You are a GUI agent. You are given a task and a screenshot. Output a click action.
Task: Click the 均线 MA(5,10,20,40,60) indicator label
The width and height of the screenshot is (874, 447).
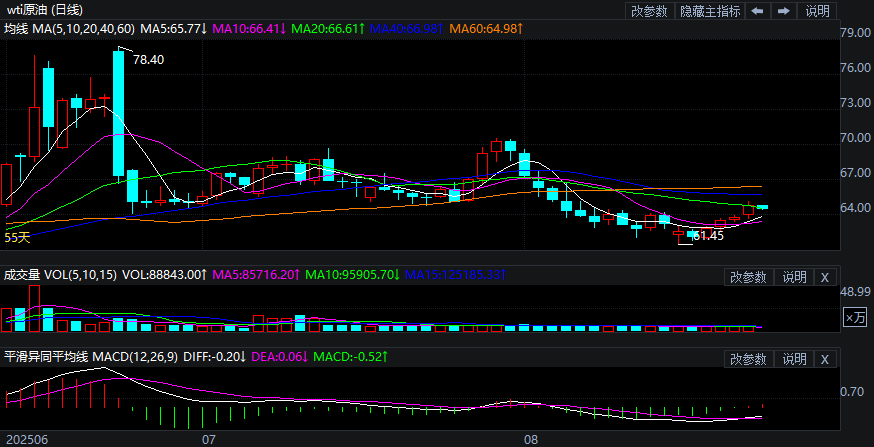(x=66, y=29)
